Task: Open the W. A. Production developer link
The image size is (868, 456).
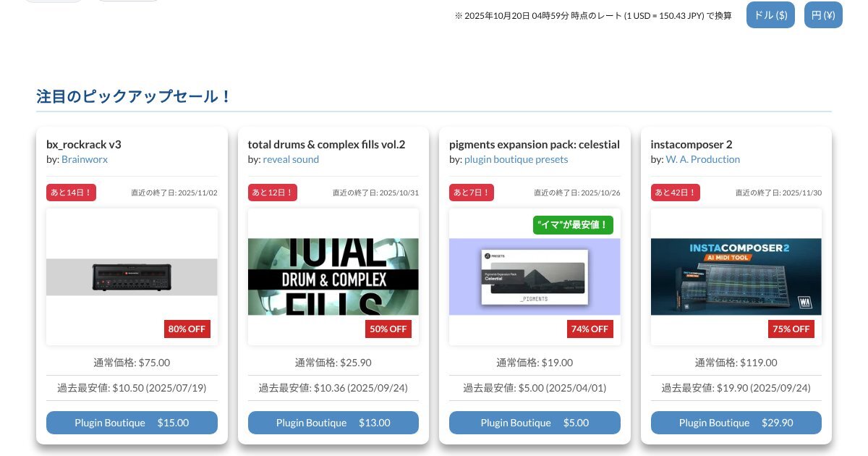Action: (x=702, y=159)
